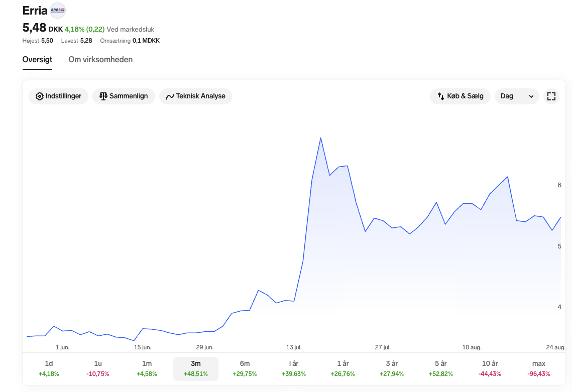This screenshot has width=572, height=392.
Task: Select the 3 år time range
Action: (392, 369)
